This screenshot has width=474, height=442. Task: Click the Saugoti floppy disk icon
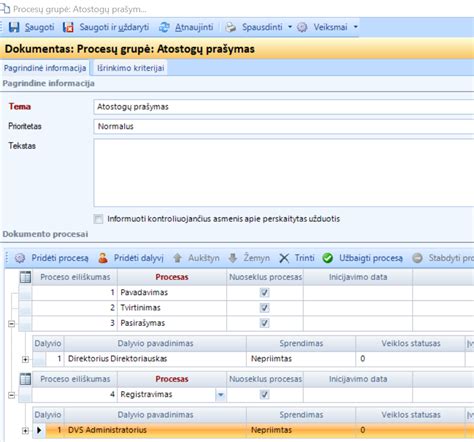[x=14, y=27]
